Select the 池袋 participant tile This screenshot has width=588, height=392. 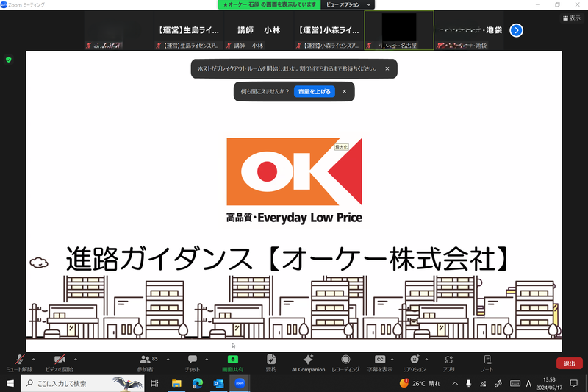pyautogui.click(x=469, y=30)
